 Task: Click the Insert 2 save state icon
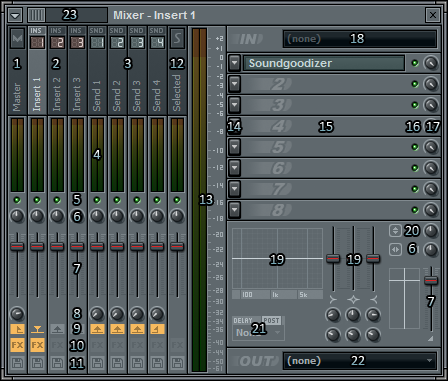57,363
